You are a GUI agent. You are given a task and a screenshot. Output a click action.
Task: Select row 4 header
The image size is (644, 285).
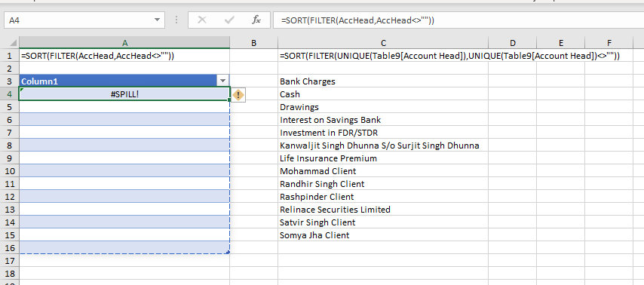(10, 94)
